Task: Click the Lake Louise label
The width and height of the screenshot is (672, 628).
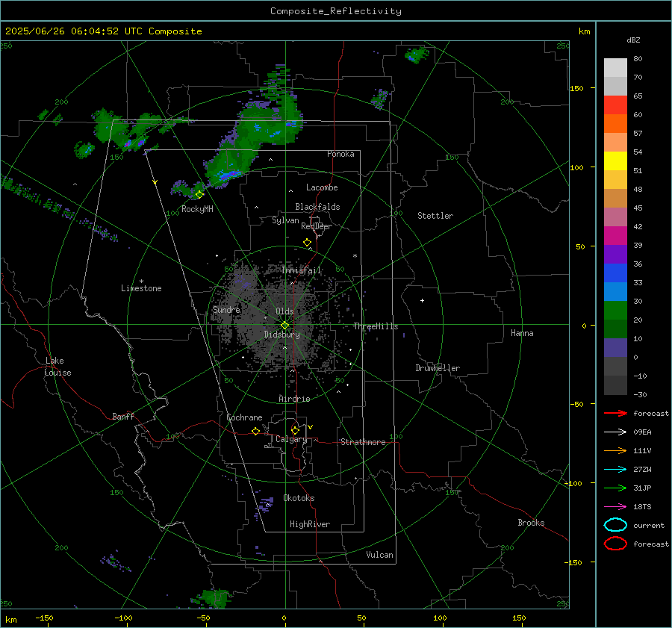Action: (x=57, y=367)
